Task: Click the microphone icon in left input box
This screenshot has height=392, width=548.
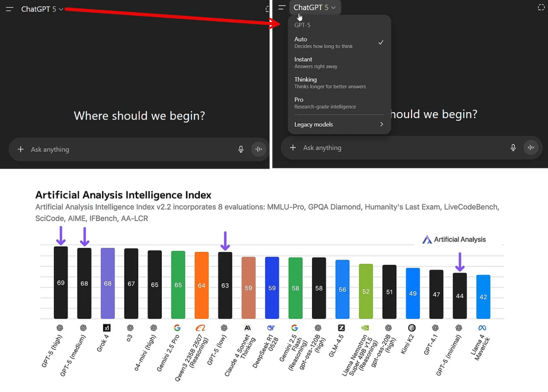Action: pos(241,149)
